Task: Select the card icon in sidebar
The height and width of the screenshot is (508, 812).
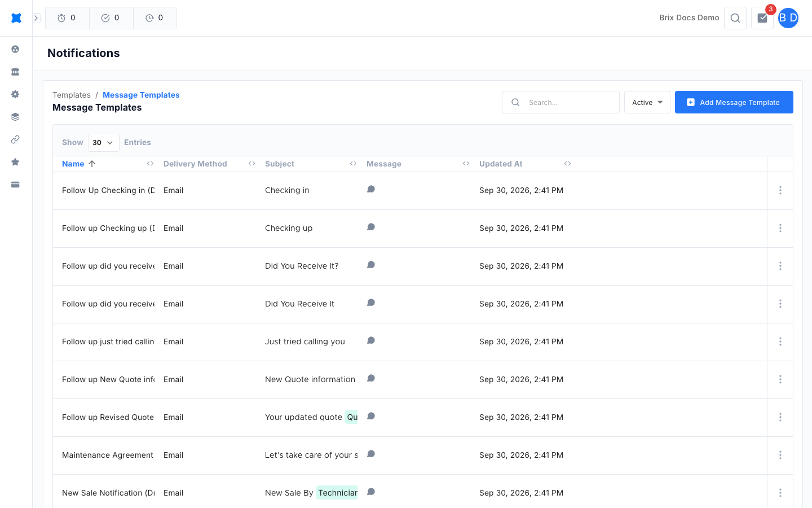Action: coord(15,185)
